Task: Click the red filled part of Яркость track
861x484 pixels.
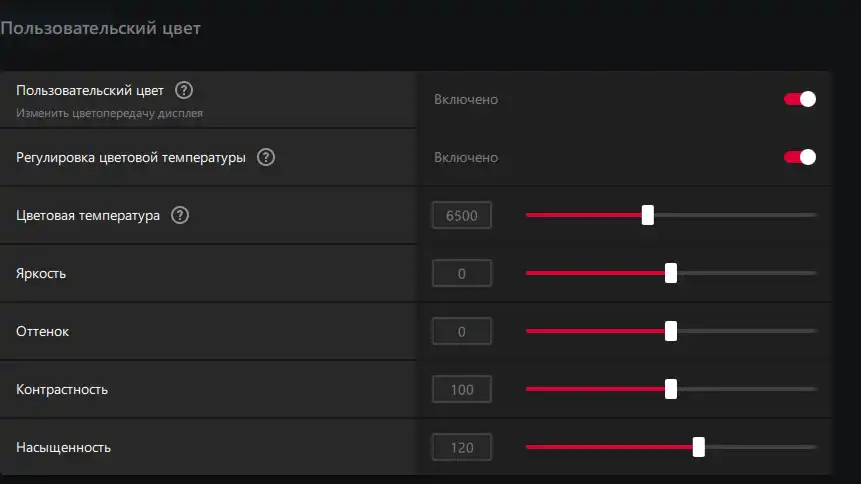Action: [595, 273]
